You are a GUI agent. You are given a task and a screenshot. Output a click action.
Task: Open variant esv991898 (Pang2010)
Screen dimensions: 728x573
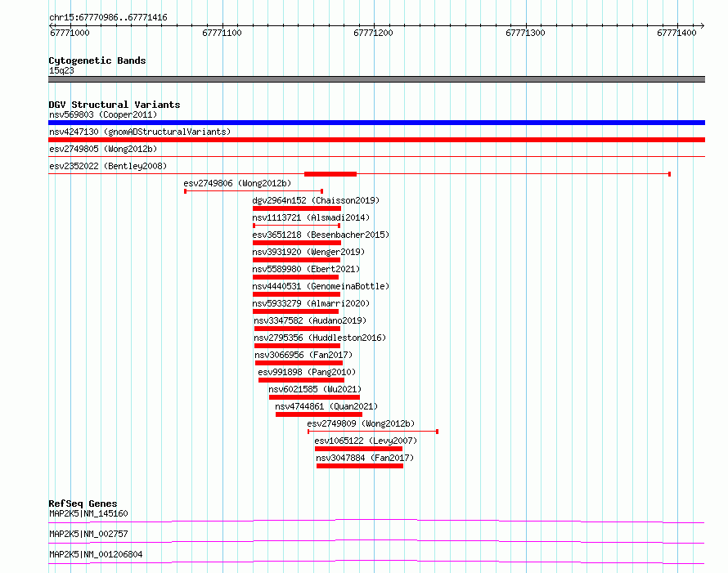pyautogui.click(x=307, y=372)
